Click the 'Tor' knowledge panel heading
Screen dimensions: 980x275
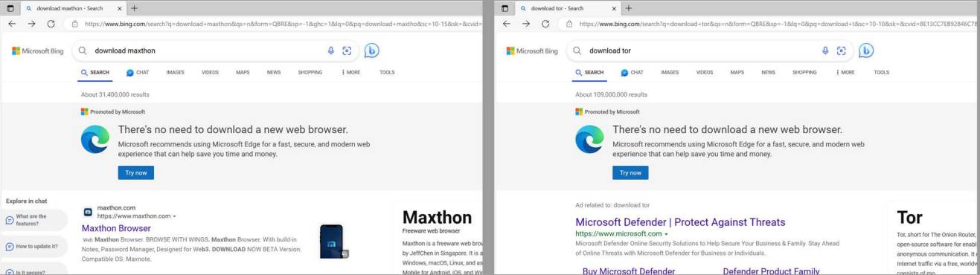[x=910, y=217]
